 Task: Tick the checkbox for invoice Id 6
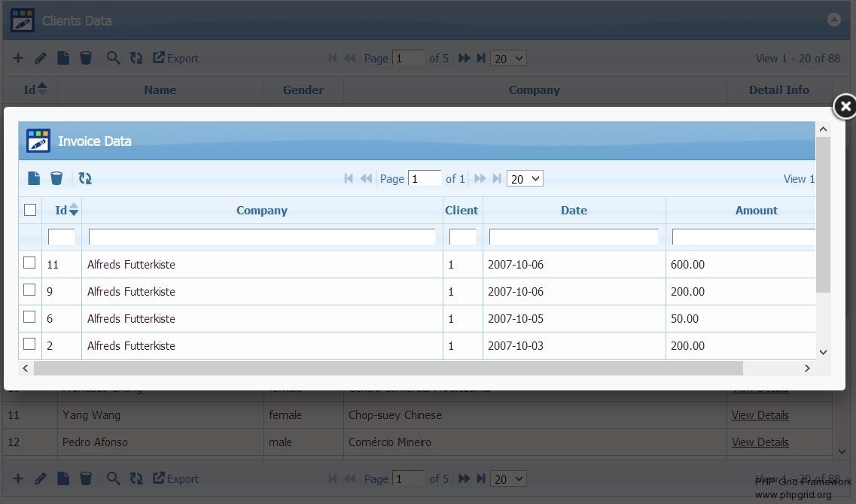pyautogui.click(x=29, y=317)
